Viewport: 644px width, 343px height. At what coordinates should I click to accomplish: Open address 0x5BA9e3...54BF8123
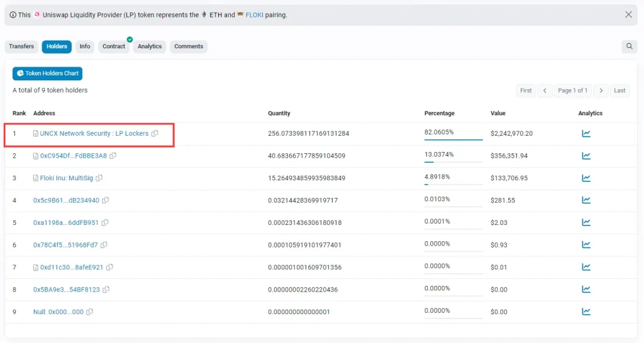pyautogui.click(x=67, y=289)
